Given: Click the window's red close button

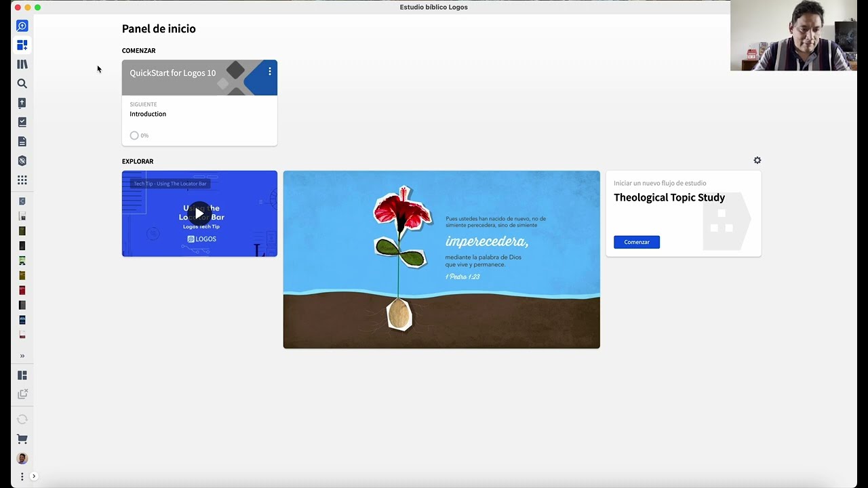Looking at the screenshot, I should [x=18, y=7].
